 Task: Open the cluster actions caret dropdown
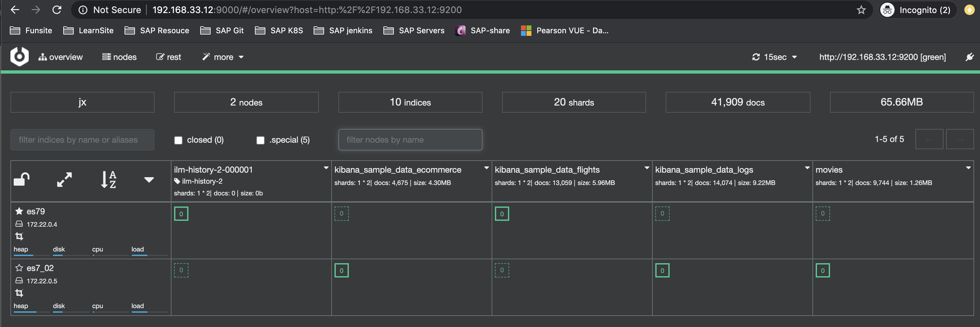pyautogui.click(x=149, y=179)
